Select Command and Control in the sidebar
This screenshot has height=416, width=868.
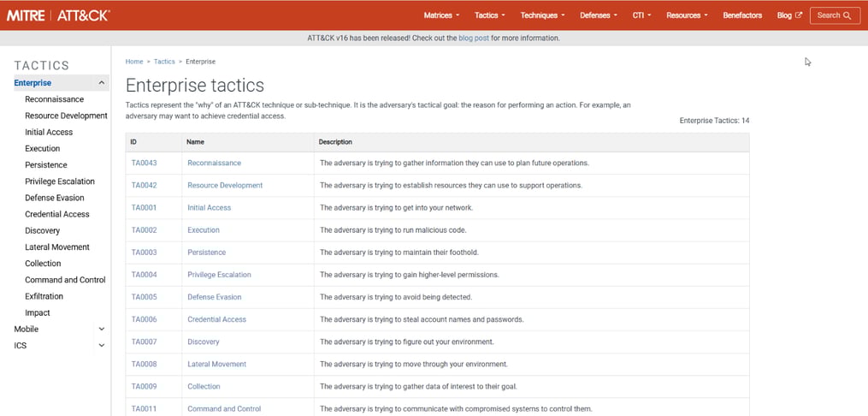point(65,280)
